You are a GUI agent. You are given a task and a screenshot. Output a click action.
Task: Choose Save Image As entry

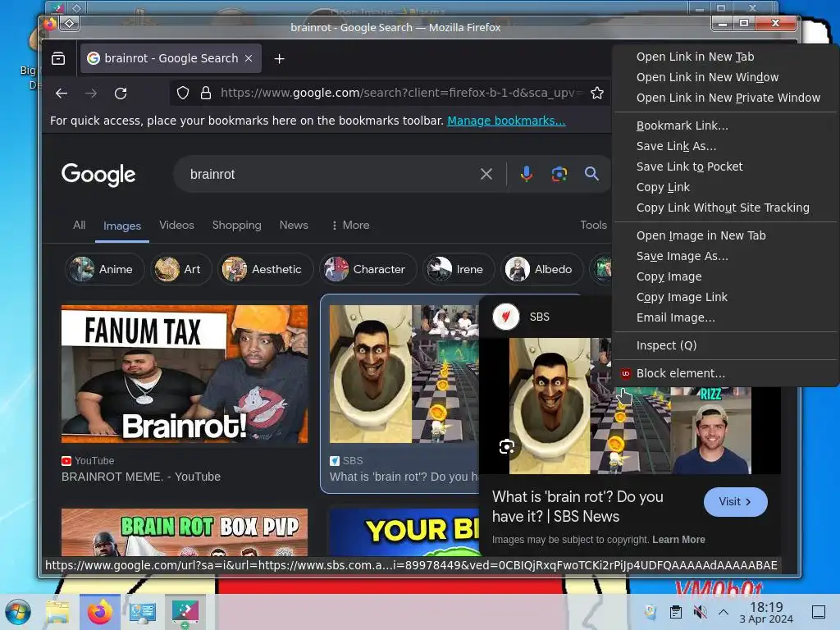(725, 256)
